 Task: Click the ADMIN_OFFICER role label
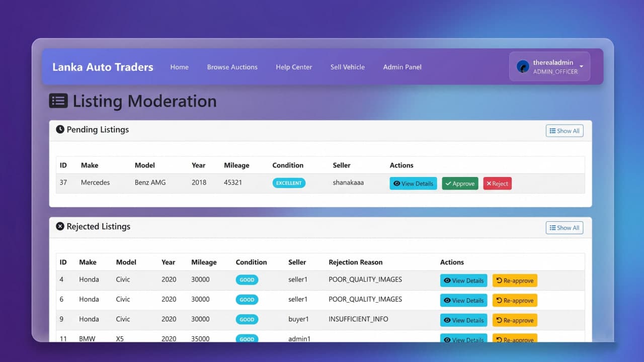click(555, 71)
